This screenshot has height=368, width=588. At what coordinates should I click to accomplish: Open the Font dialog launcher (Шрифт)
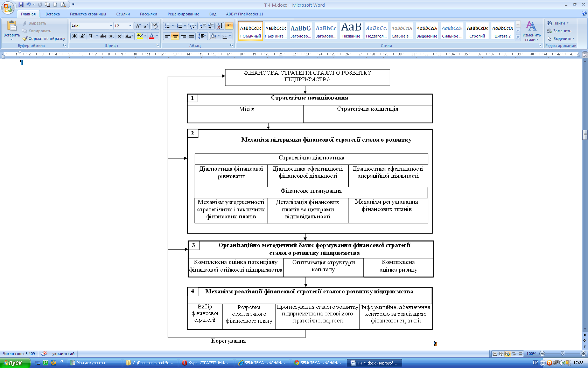[157, 46]
